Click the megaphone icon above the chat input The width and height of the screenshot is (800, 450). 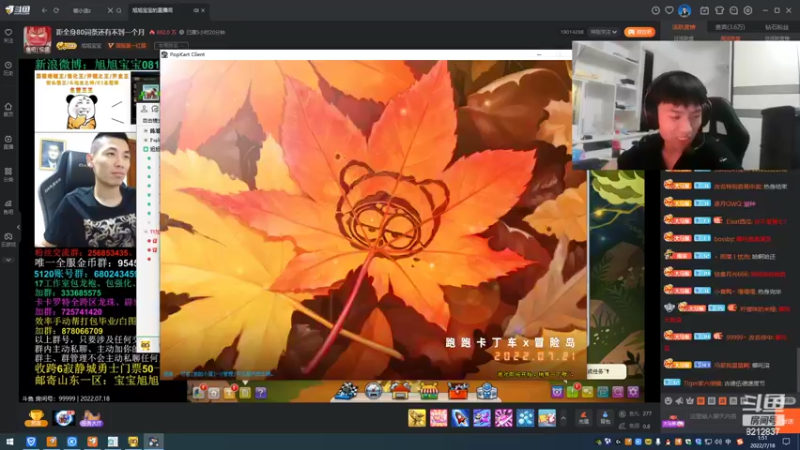pyautogui.click(x=679, y=401)
